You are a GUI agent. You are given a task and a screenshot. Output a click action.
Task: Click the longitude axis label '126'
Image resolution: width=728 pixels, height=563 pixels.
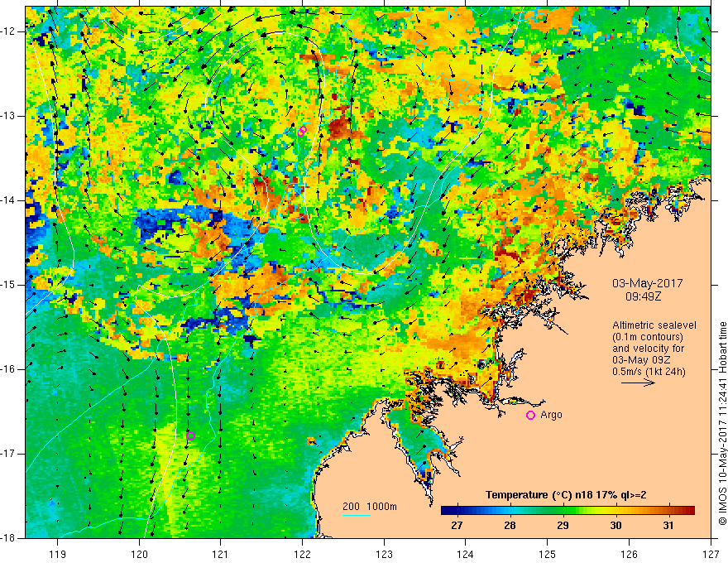[629, 554]
